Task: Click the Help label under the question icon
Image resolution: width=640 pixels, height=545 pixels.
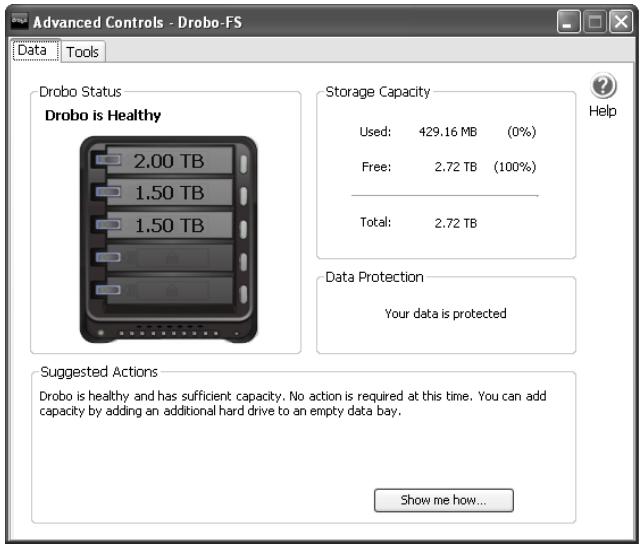Action: (x=602, y=111)
